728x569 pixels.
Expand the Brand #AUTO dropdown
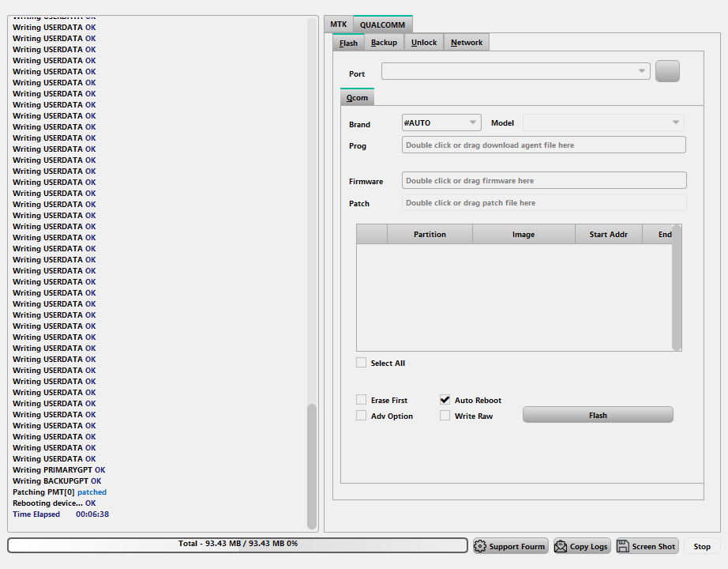pyautogui.click(x=473, y=122)
